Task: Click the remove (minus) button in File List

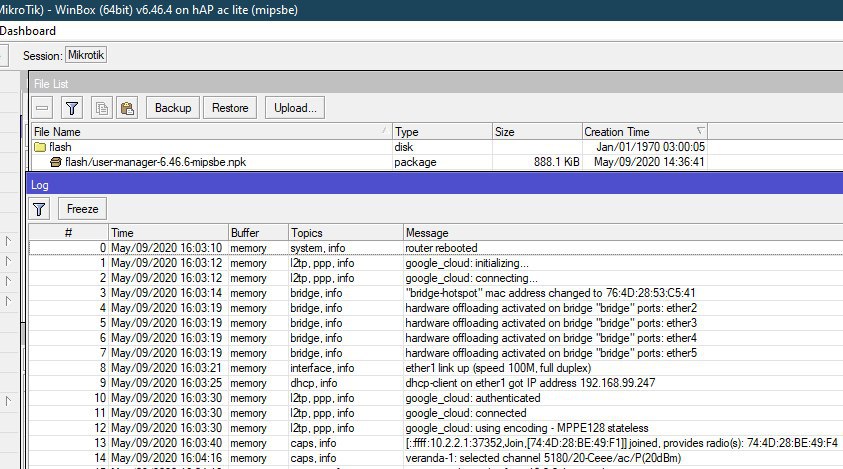Action: coord(42,108)
